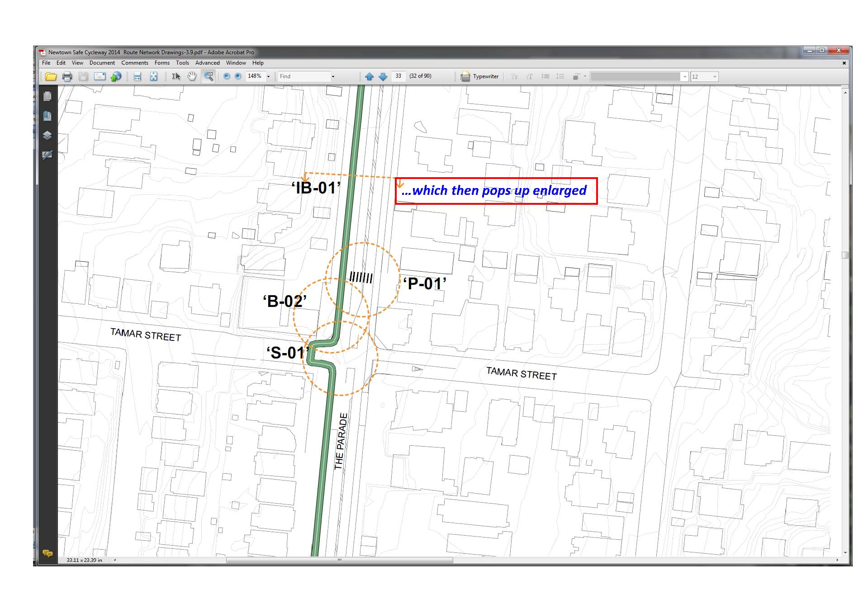Click the Comments panel icon at bottom-left
The image size is (868, 608).
coord(47,553)
